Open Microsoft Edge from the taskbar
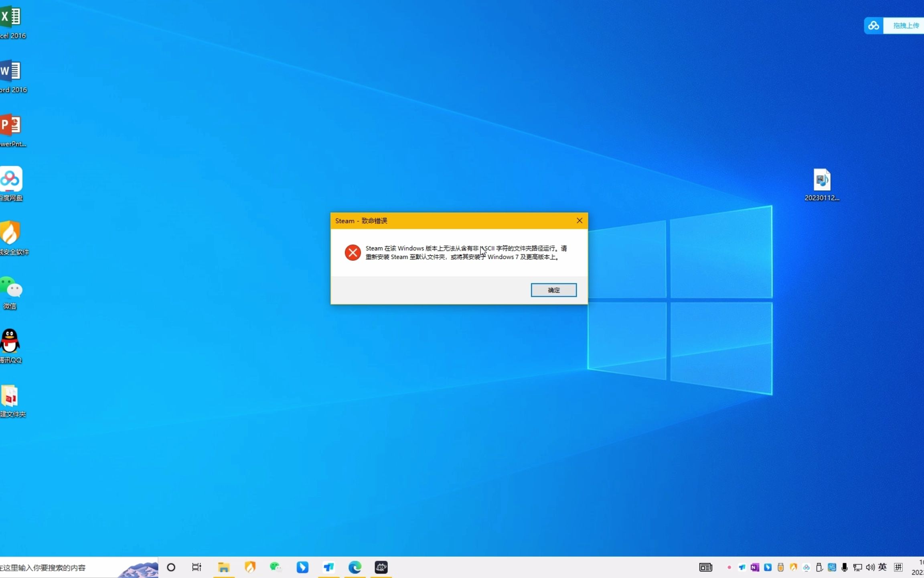924x578 pixels. (355, 567)
